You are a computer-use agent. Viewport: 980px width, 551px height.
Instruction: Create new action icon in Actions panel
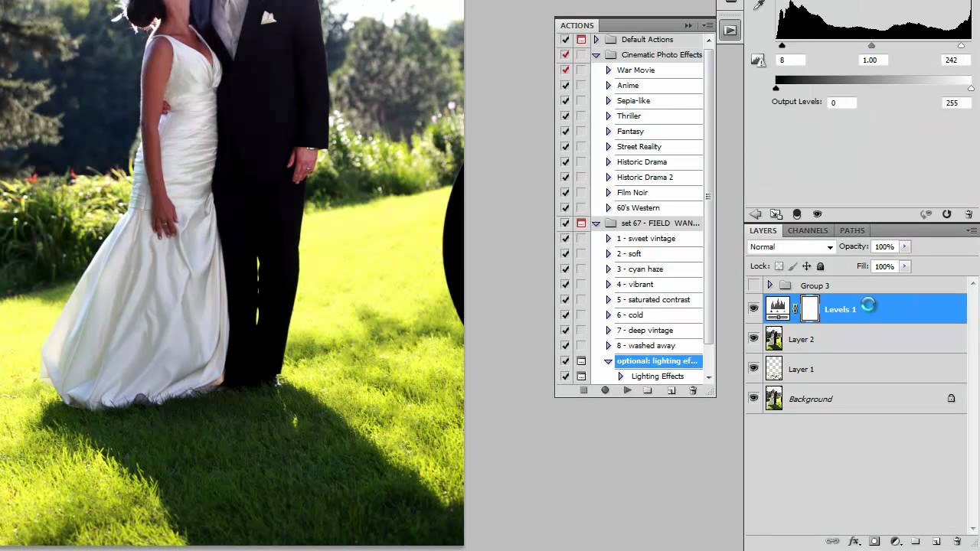pos(671,390)
